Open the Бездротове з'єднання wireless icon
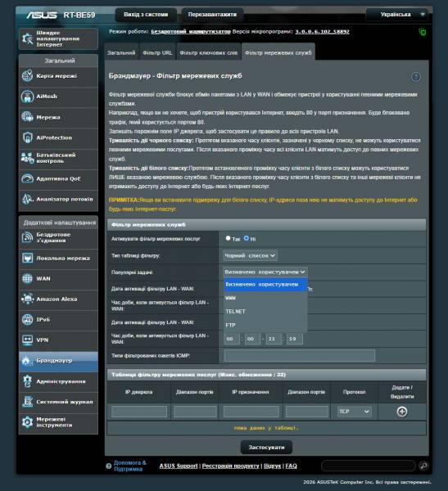This screenshot has height=491, width=448. pyautogui.click(x=27, y=237)
